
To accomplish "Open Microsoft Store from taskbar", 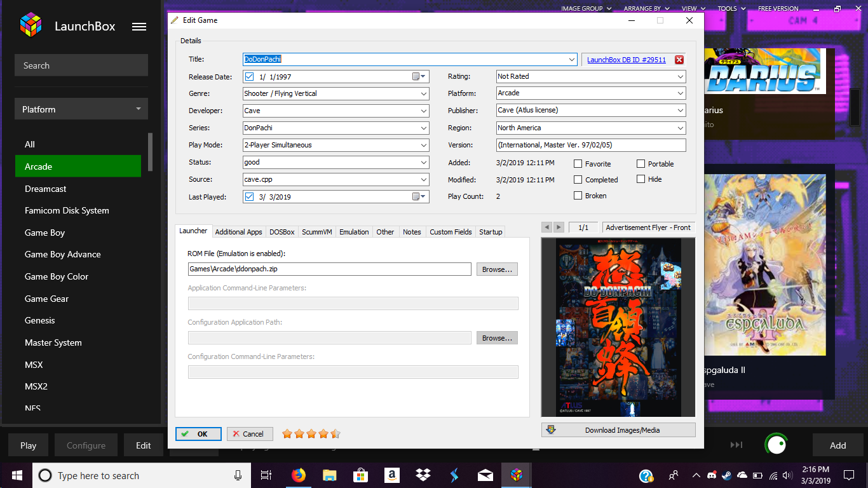I will pyautogui.click(x=360, y=475).
